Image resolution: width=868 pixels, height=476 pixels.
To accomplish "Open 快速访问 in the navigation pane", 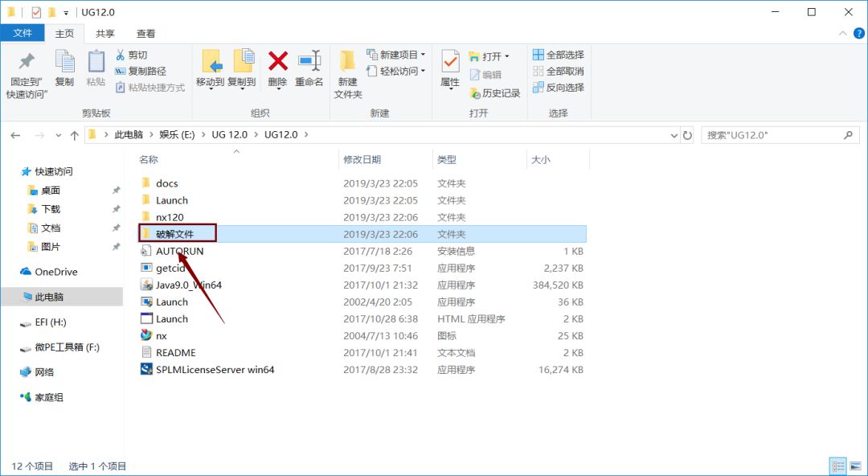I will (54, 172).
